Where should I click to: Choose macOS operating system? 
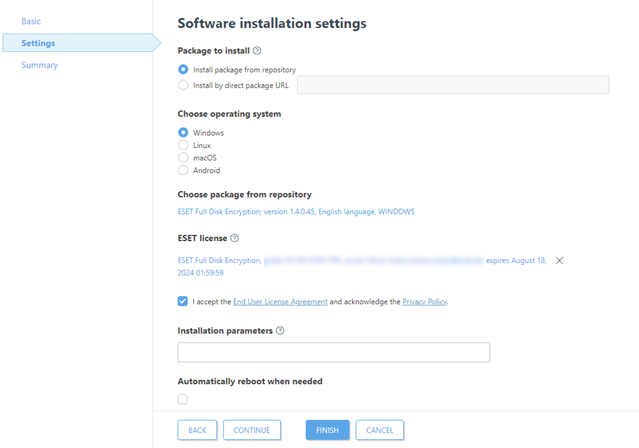[x=183, y=157]
